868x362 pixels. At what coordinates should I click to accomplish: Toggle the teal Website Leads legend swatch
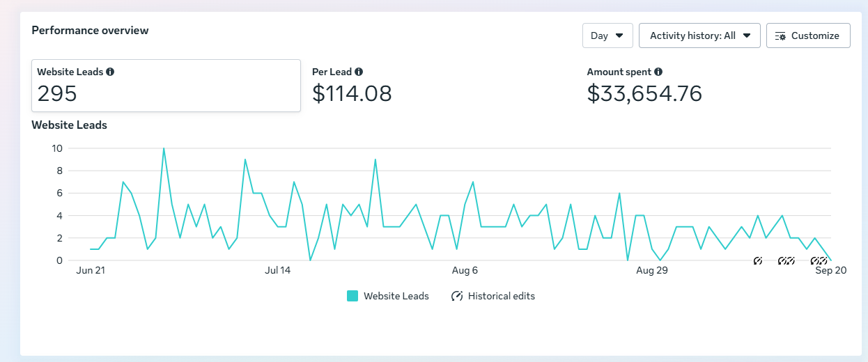pos(352,296)
